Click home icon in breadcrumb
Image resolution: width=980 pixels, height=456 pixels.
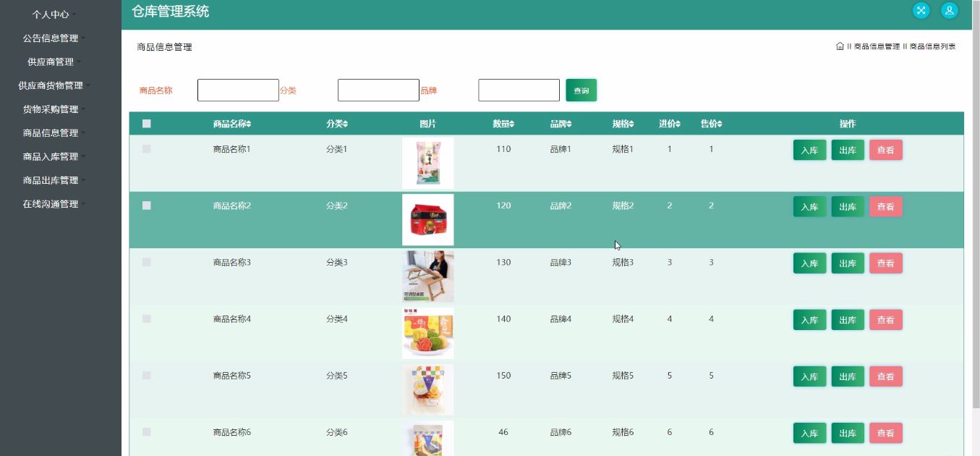point(840,46)
